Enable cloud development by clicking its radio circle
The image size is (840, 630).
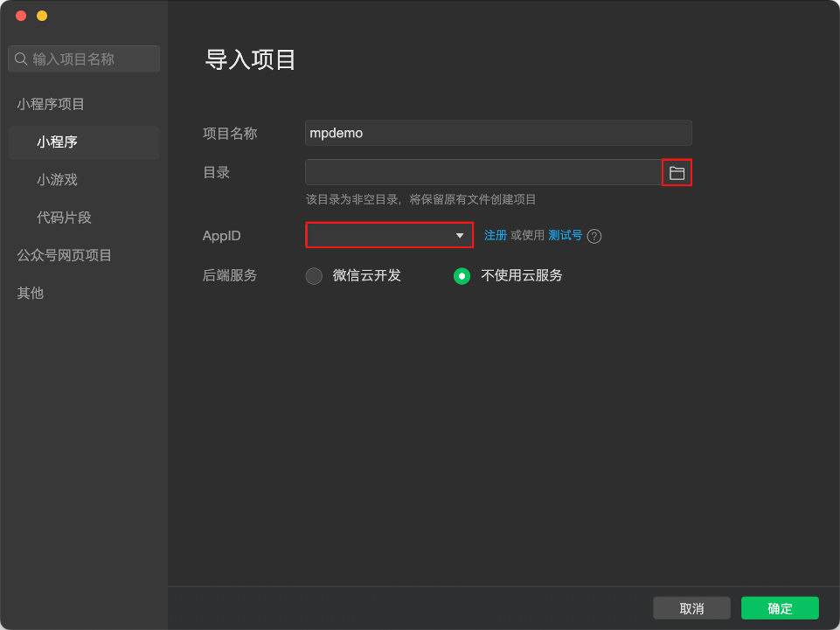[314, 275]
